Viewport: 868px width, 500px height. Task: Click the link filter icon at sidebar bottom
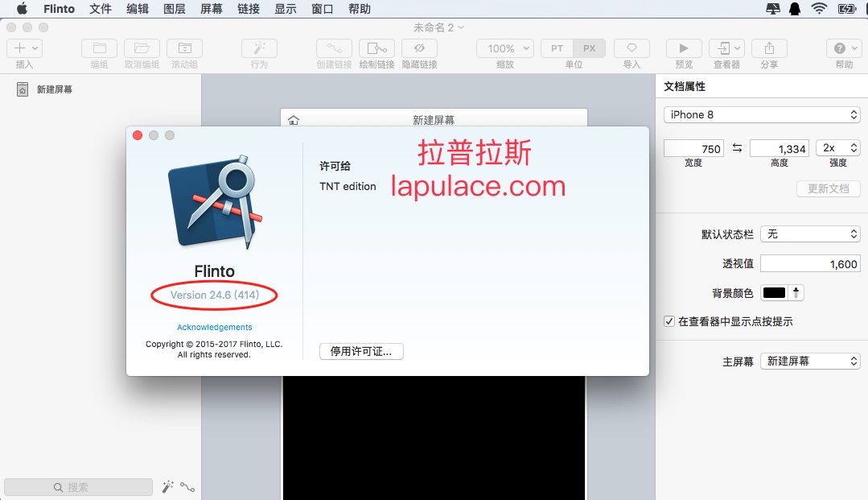point(187,488)
